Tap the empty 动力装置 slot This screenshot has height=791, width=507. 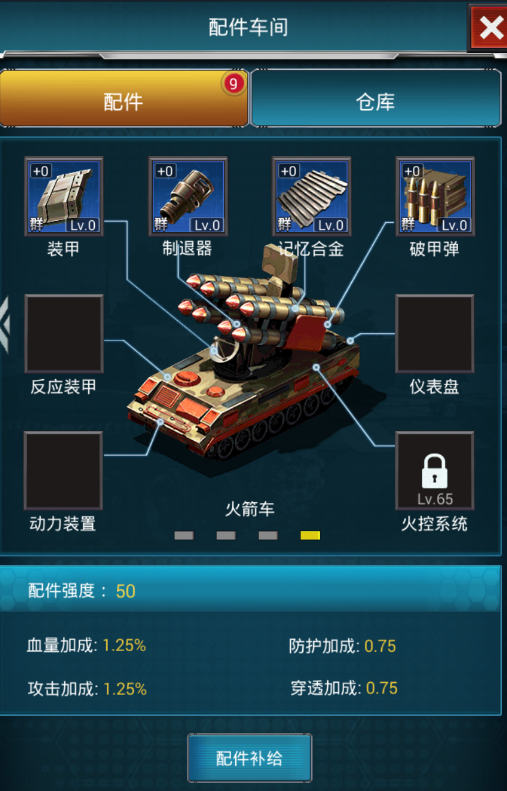click(64, 471)
